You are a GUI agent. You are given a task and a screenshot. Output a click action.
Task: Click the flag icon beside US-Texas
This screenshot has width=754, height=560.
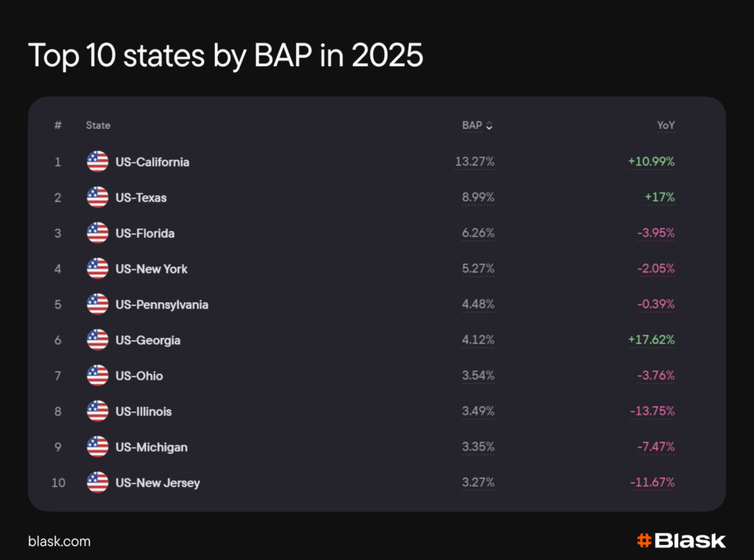pyautogui.click(x=97, y=197)
